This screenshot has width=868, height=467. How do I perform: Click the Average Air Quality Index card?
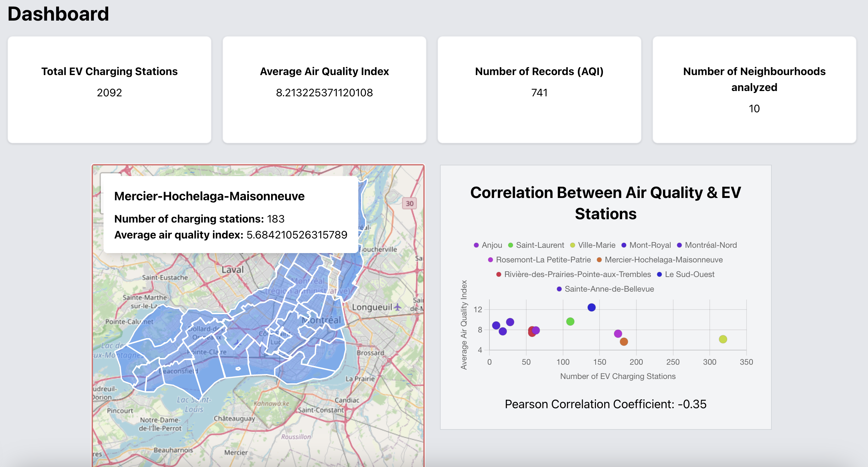324,90
